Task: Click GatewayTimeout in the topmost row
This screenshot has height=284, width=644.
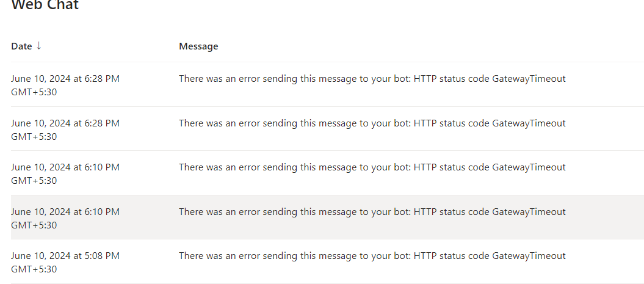Action: pos(529,78)
